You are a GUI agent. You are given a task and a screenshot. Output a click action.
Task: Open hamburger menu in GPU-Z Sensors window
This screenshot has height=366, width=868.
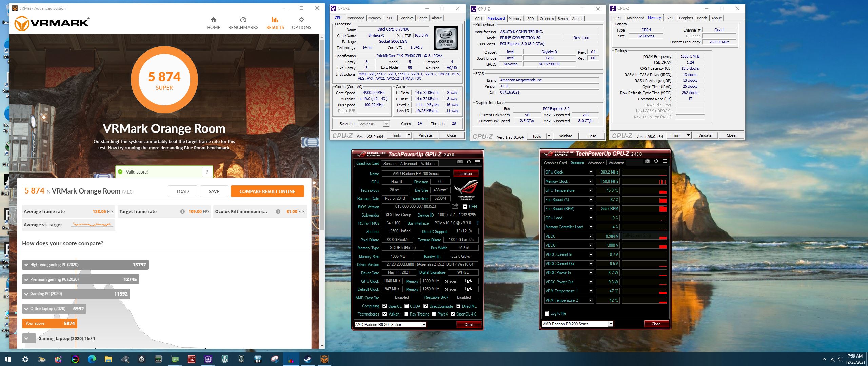click(665, 161)
